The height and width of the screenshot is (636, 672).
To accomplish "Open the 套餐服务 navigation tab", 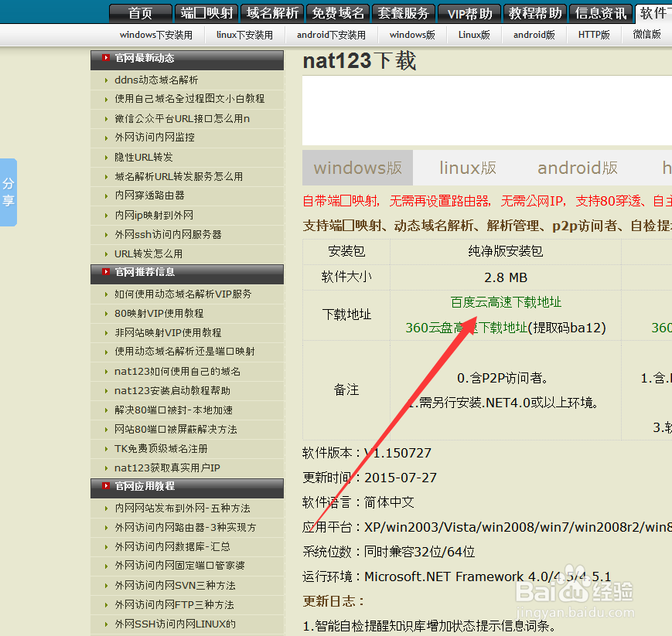I will pyautogui.click(x=404, y=13).
